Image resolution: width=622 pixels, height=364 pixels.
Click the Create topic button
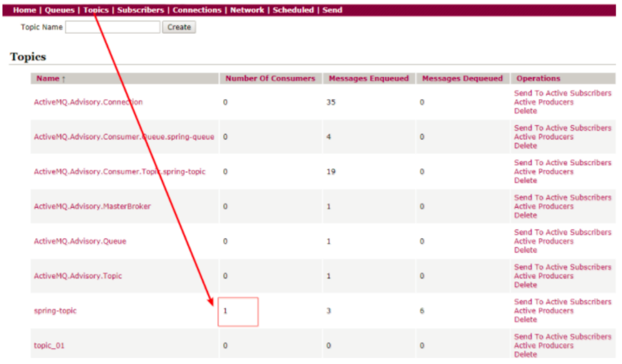(179, 27)
